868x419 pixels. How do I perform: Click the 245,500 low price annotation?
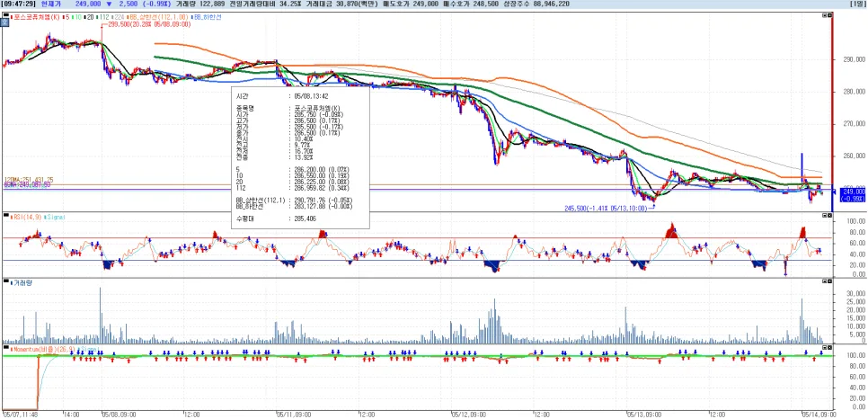tap(606, 209)
